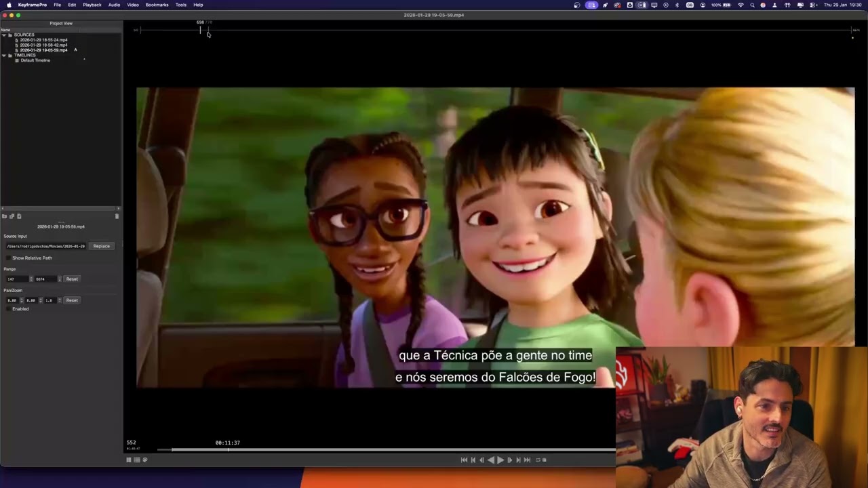This screenshot has height=488, width=868.
Task: Click the round palette icon below the viewer
Action: pyautogui.click(x=144, y=460)
